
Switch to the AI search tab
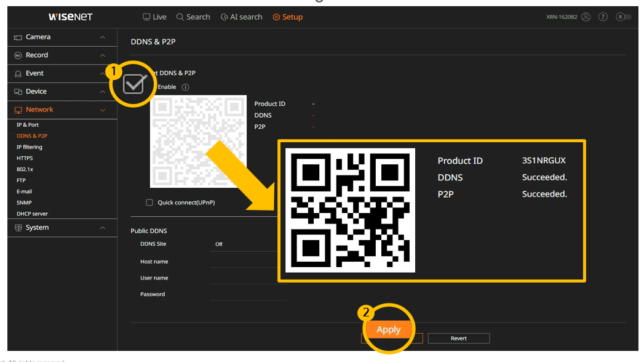(x=241, y=17)
